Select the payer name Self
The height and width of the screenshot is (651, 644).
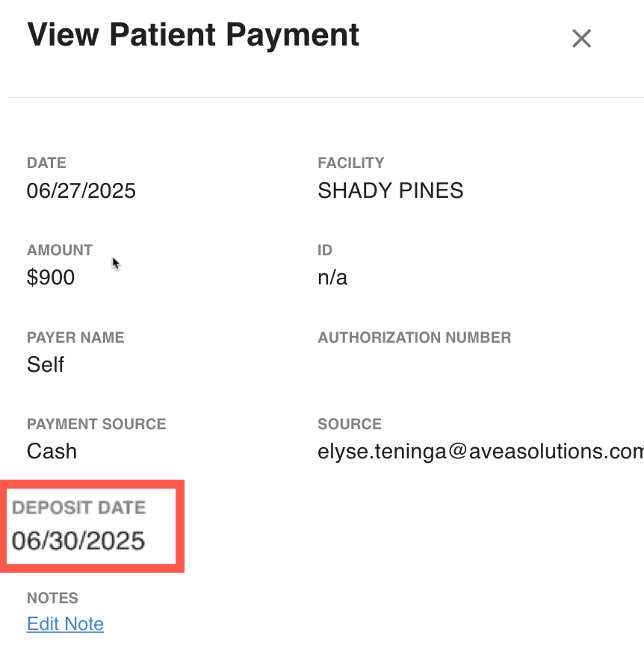[x=46, y=364]
